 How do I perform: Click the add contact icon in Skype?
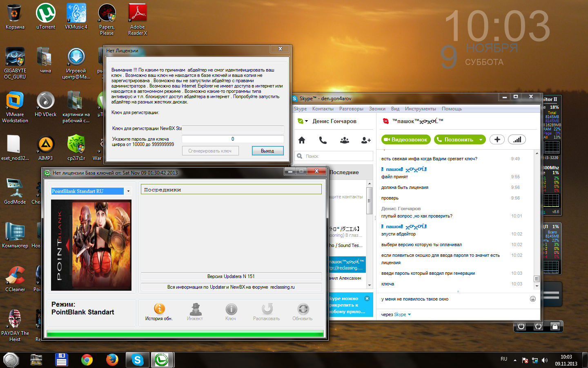coord(366,140)
